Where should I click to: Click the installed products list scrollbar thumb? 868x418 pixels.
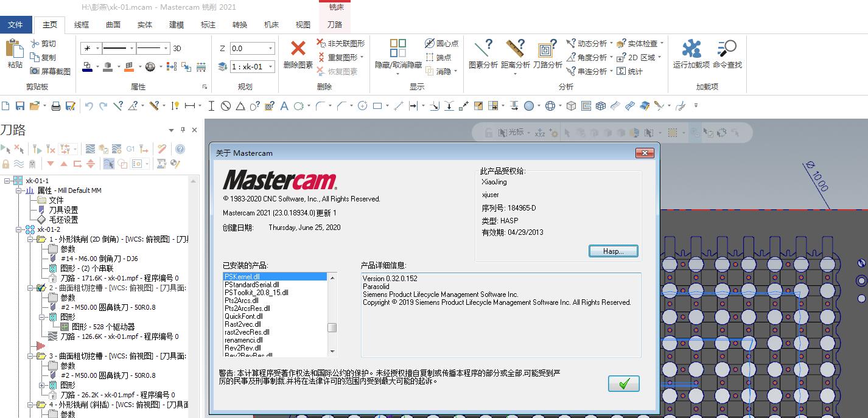332,327
